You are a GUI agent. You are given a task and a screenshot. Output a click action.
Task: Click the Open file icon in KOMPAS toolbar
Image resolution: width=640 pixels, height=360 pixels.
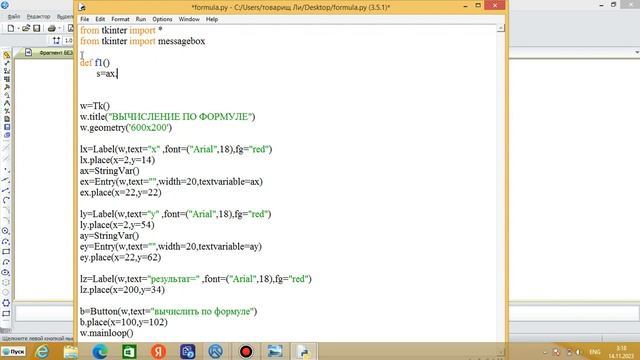(x=26, y=28)
